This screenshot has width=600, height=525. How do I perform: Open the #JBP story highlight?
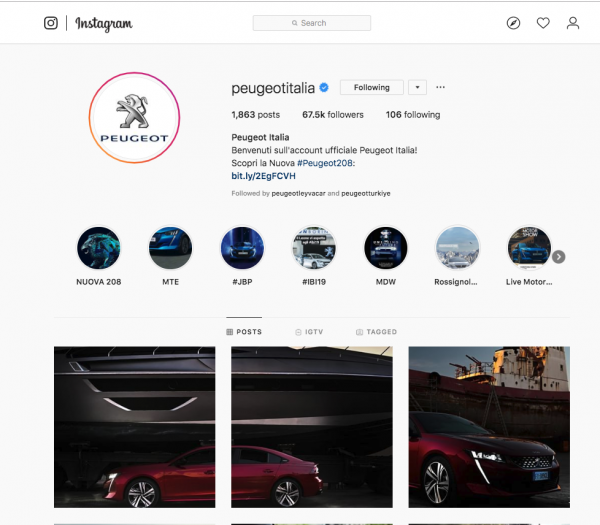point(242,248)
